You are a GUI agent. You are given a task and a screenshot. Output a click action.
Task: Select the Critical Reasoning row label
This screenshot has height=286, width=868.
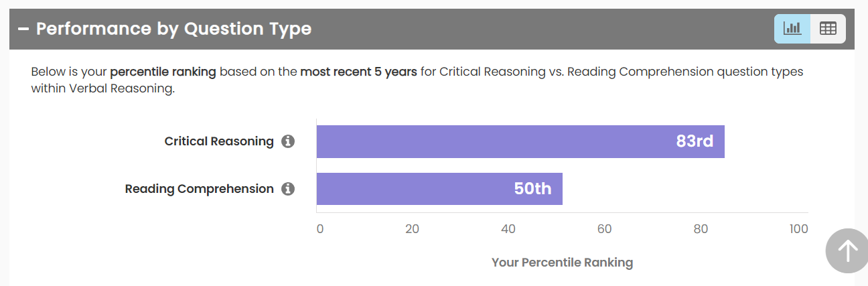click(219, 141)
